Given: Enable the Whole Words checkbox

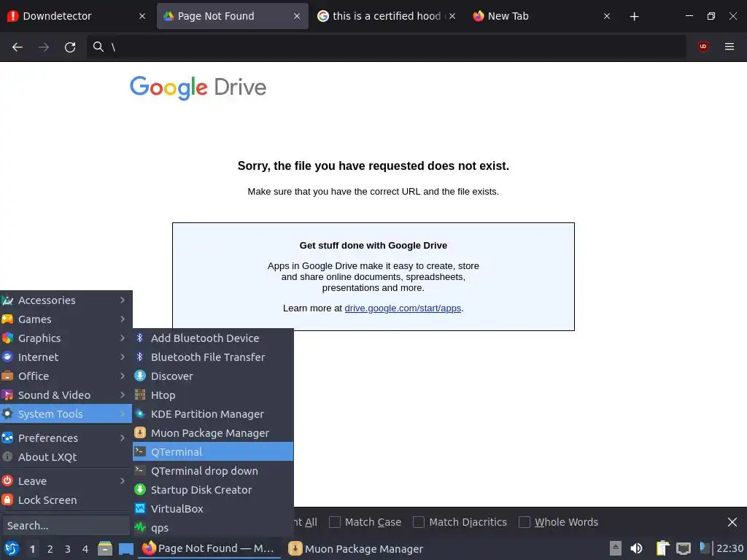Looking at the screenshot, I should point(524,522).
